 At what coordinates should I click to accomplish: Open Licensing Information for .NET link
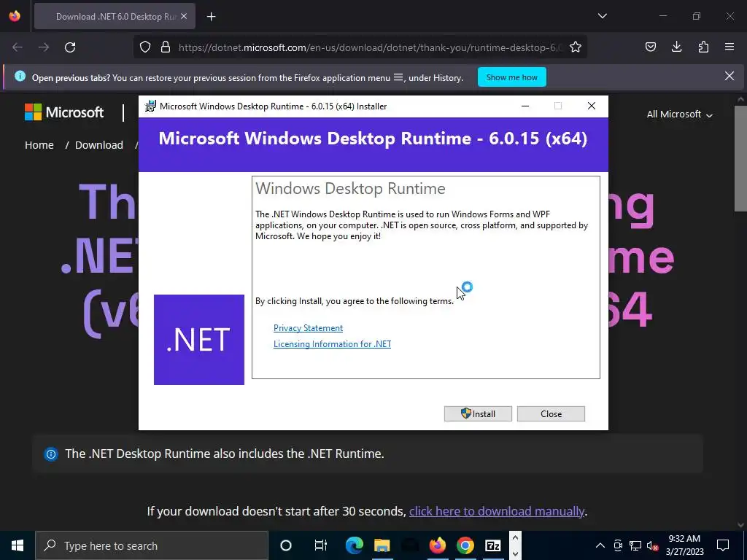(332, 344)
